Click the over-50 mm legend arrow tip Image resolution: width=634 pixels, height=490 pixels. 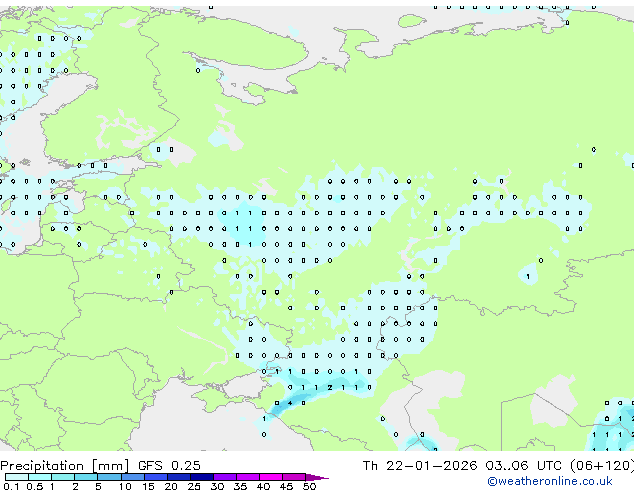click(317, 477)
